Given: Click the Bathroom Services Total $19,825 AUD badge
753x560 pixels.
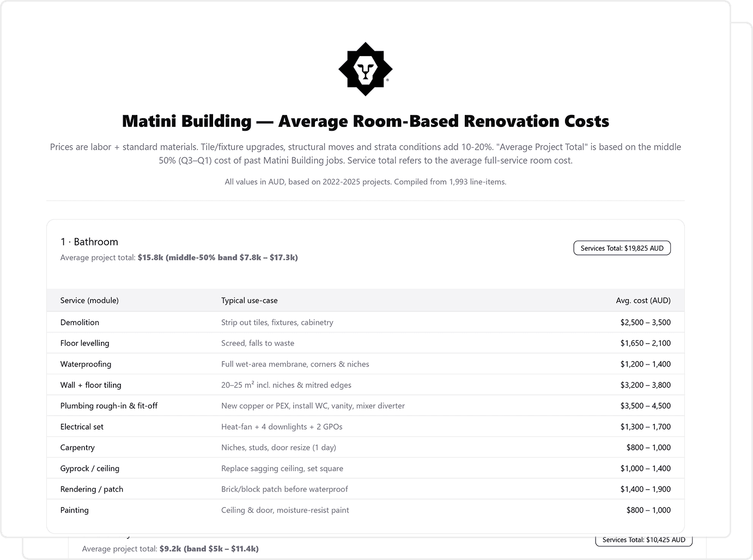Looking at the screenshot, I should pyautogui.click(x=622, y=248).
